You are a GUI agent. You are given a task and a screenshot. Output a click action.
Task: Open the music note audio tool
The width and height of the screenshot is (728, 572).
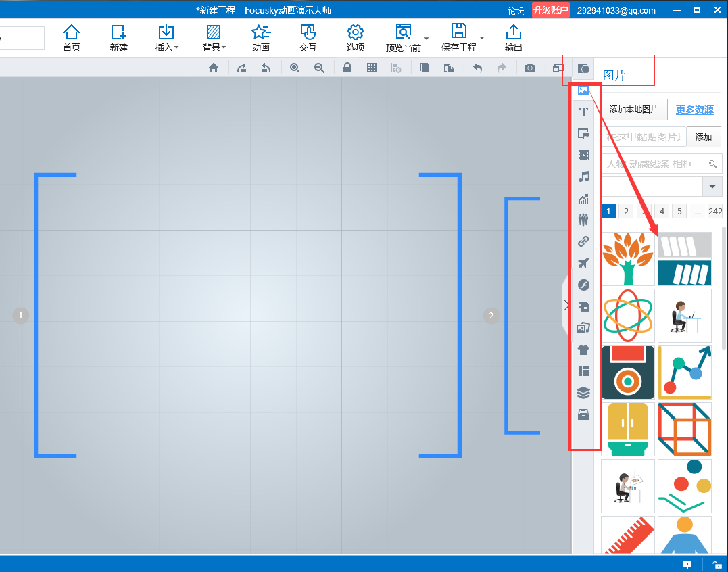[583, 176]
